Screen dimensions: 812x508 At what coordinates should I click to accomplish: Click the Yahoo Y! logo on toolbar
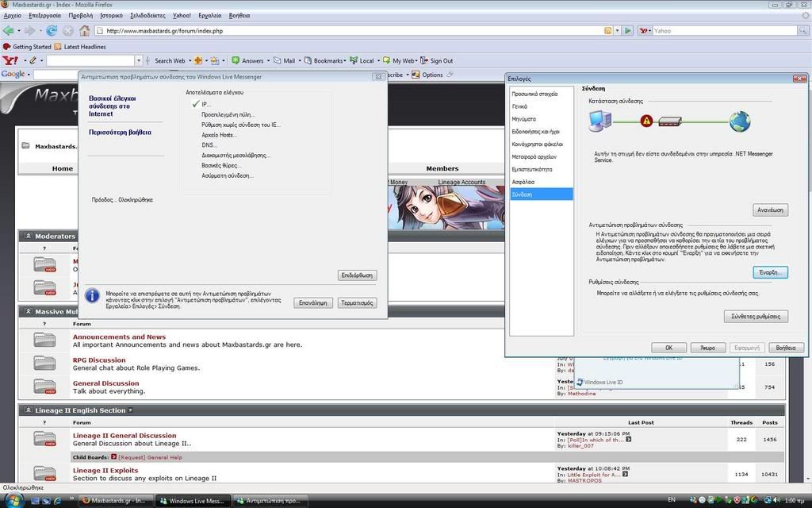(x=10, y=60)
